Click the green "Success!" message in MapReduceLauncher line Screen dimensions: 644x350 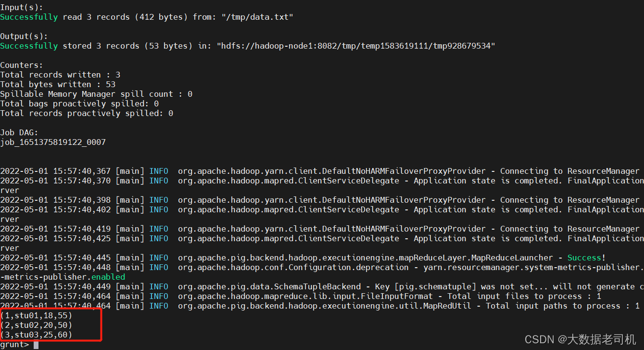(x=587, y=258)
